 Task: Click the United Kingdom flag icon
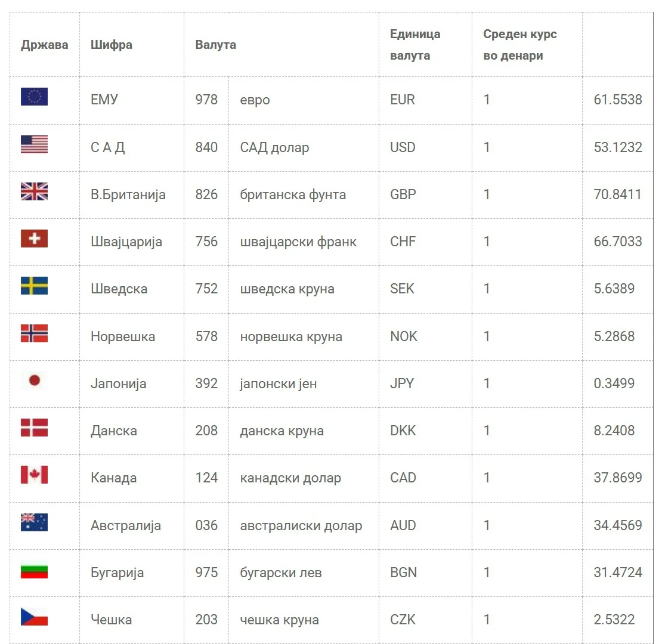coord(34,191)
